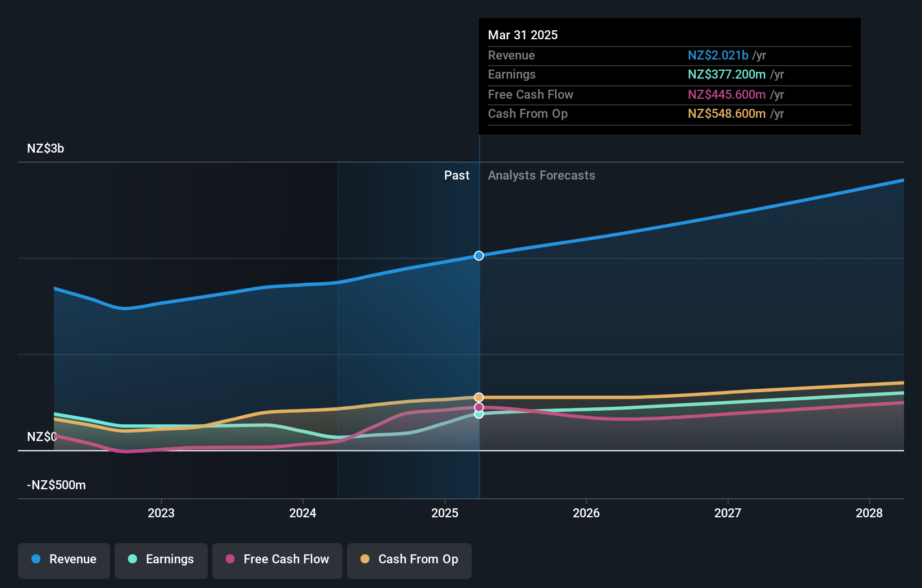The height and width of the screenshot is (588, 922).
Task: Open the 2026 year axis label
Action: coord(586,513)
